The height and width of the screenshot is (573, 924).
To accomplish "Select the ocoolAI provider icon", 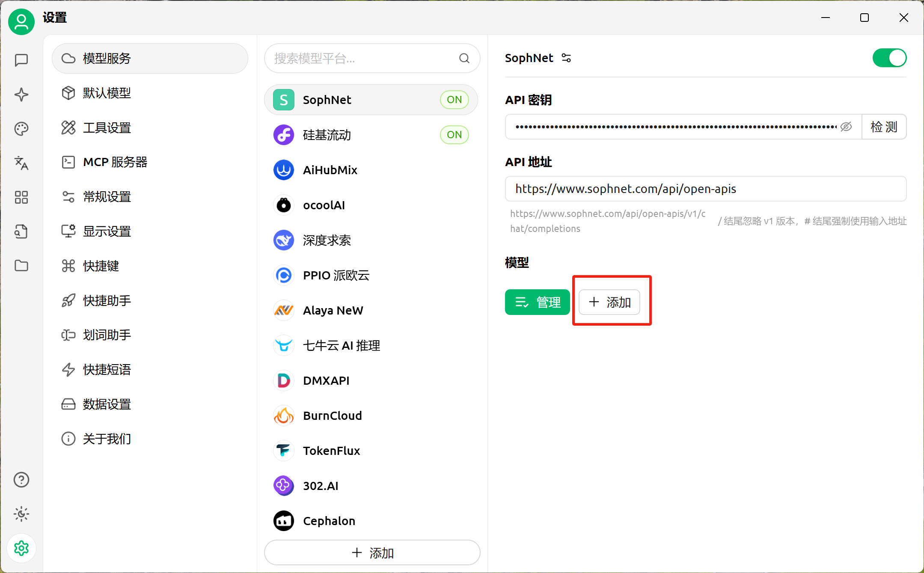I will pos(283,205).
